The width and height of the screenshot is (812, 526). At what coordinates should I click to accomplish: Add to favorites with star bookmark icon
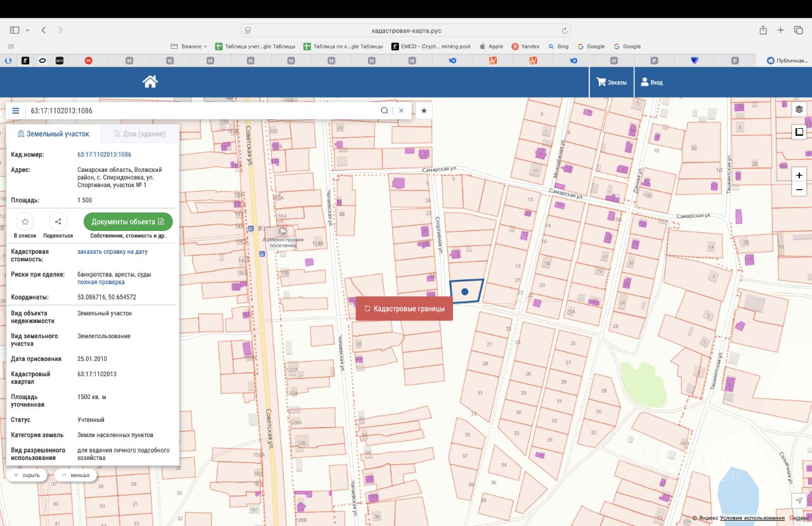[424, 110]
